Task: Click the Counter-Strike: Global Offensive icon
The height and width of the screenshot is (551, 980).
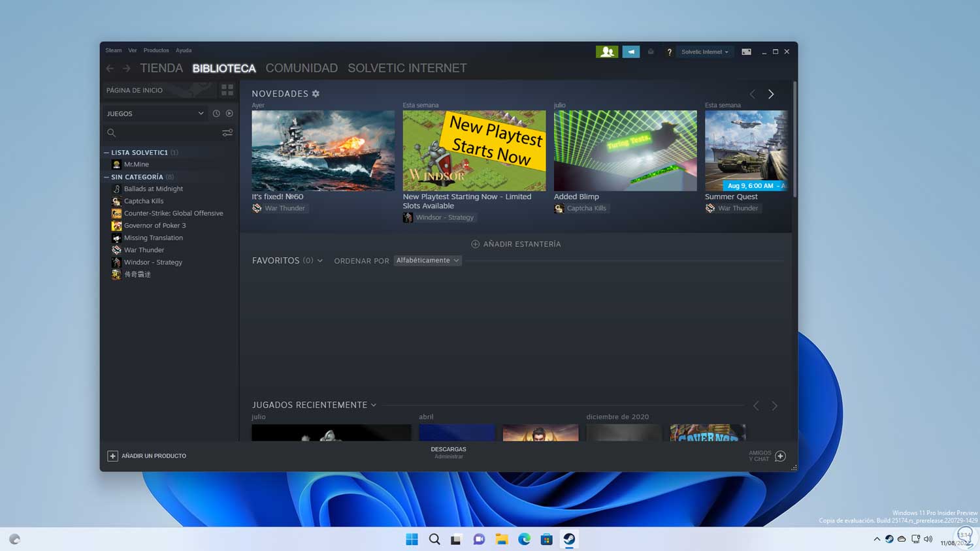Action: click(116, 213)
